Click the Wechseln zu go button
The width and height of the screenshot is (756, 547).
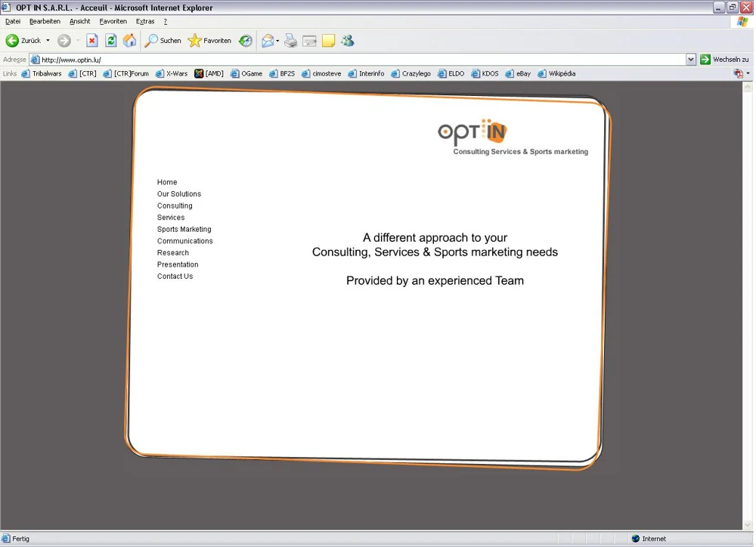pyautogui.click(x=725, y=59)
